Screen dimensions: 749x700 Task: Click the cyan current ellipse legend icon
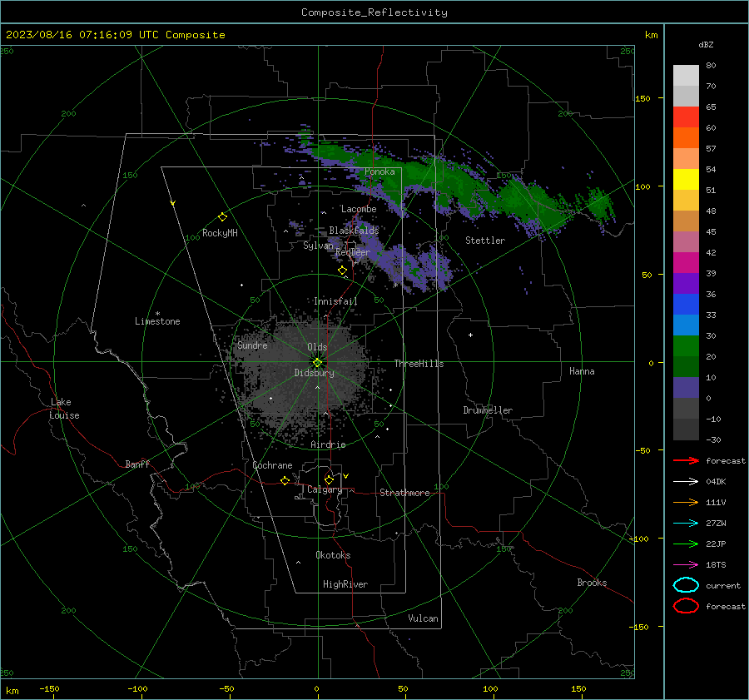[x=686, y=585]
